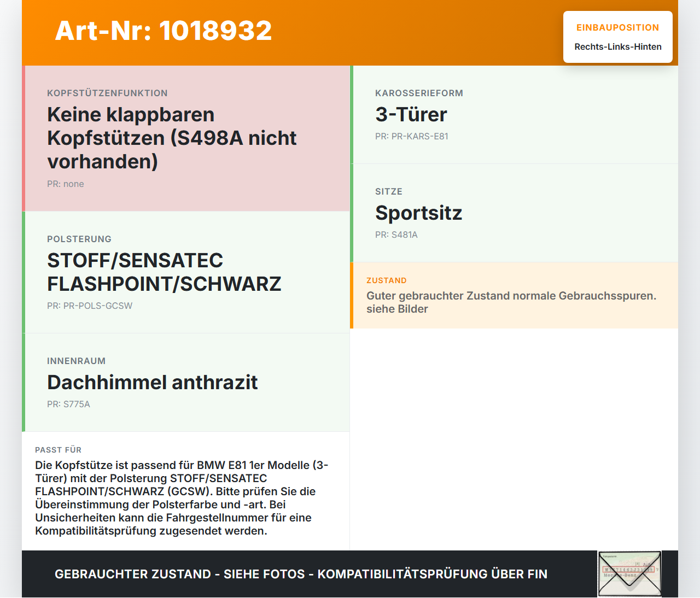The height and width of the screenshot is (598, 700).
Task: Click the KAROSSERIEFORM label
Action: point(419,93)
